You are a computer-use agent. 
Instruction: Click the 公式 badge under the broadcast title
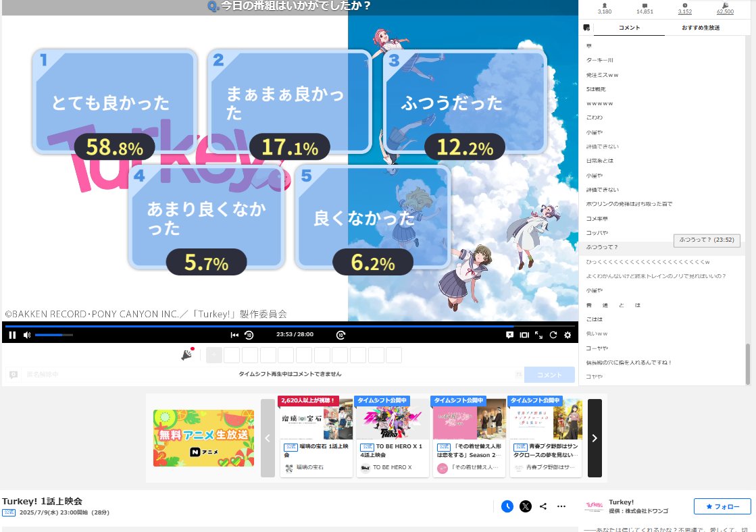[x=9, y=512]
